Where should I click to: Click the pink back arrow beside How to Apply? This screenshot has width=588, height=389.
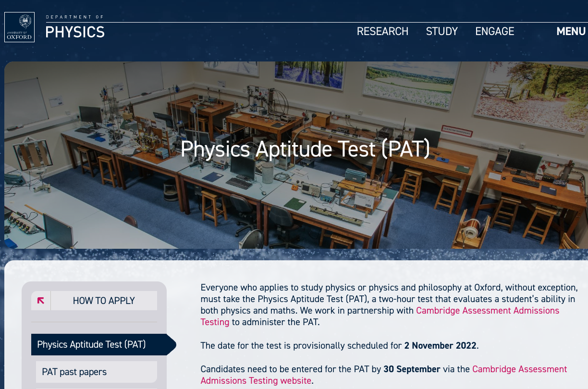41,301
